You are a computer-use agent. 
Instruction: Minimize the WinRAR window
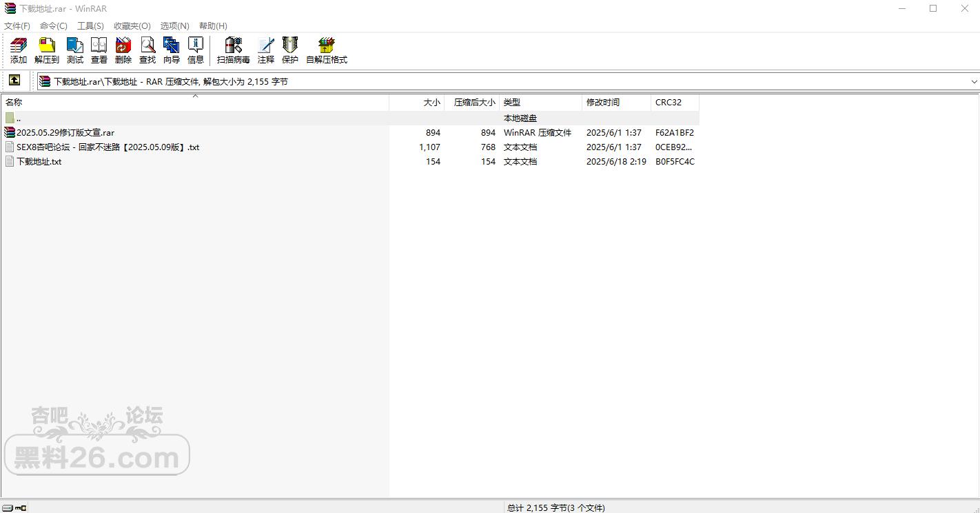(x=902, y=8)
